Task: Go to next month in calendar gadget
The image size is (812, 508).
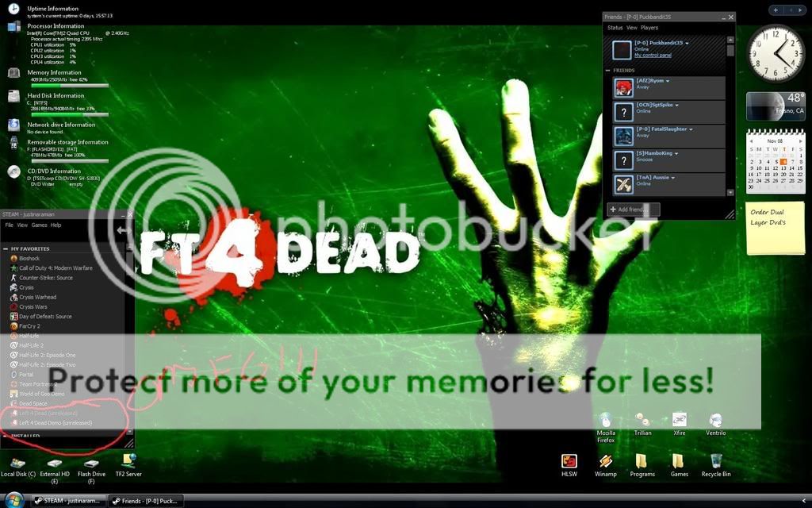Action: (800, 141)
